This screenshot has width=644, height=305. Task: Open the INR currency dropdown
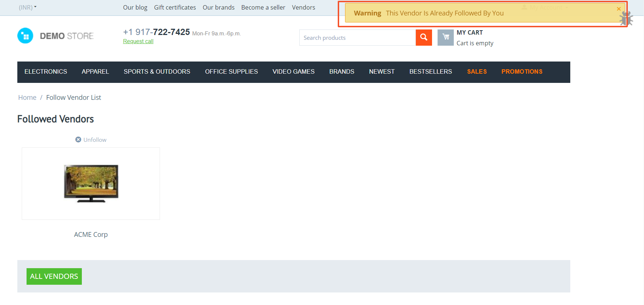tap(28, 7)
